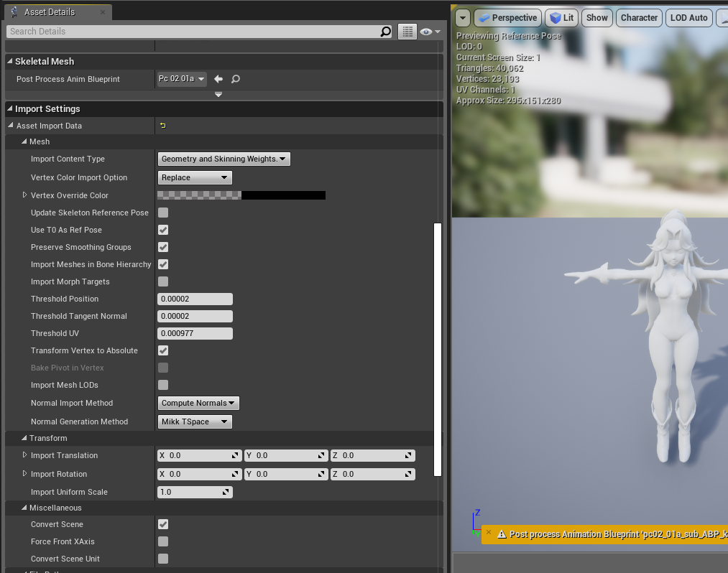Reset Asset Import Data to default
The height and width of the screenshot is (573, 728).
(x=163, y=126)
